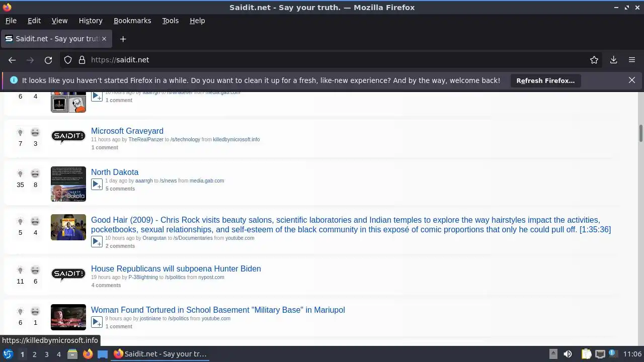Click the page vertical scrollbar handle
This screenshot has height=362, width=644.
click(641, 133)
